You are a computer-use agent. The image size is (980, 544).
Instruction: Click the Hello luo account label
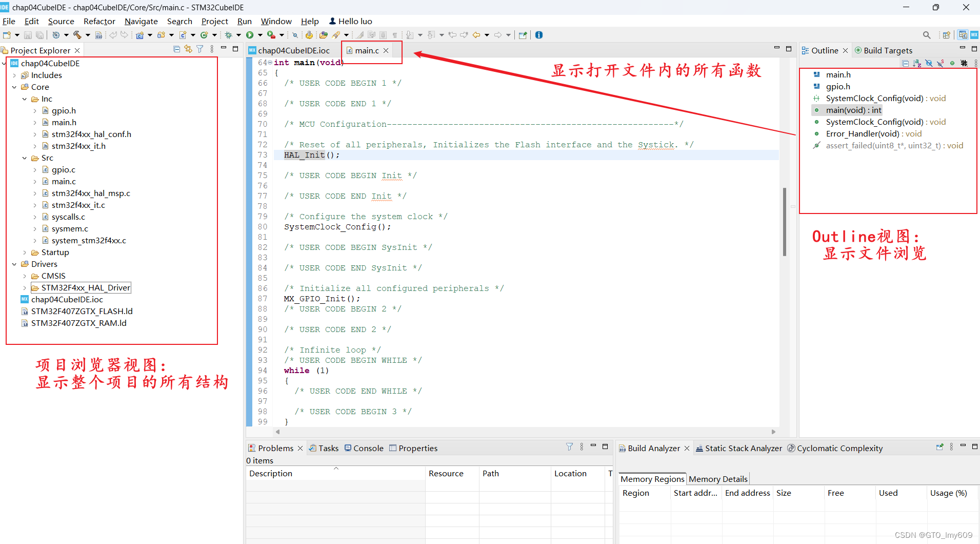point(350,21)
